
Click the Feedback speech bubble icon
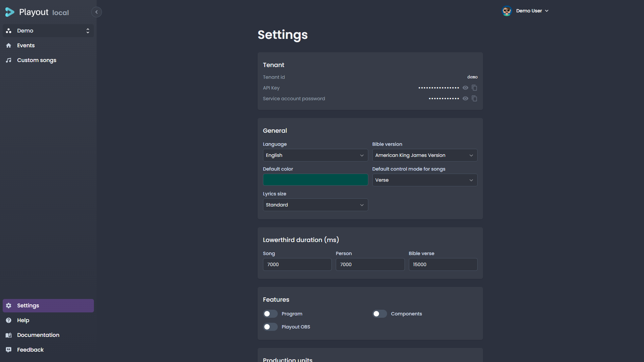tap(9, 350)
